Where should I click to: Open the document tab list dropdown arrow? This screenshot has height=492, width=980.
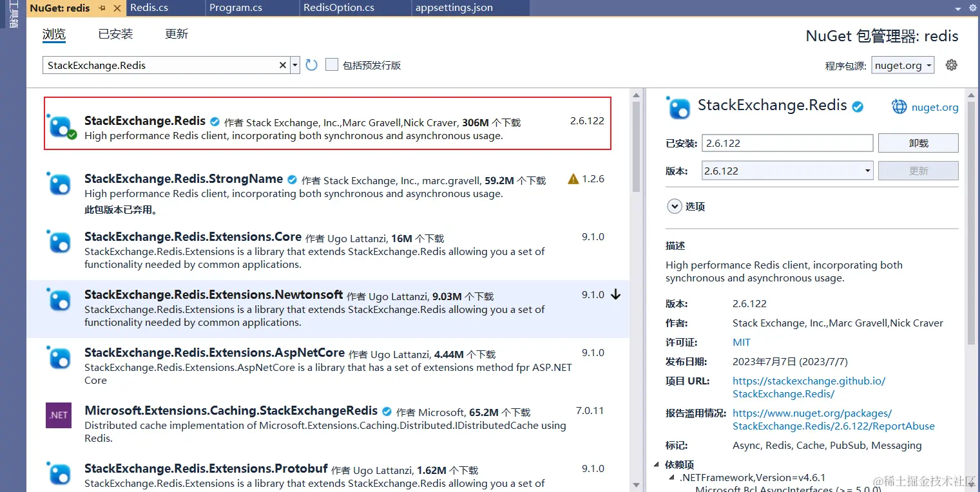[x=958, y=8]
